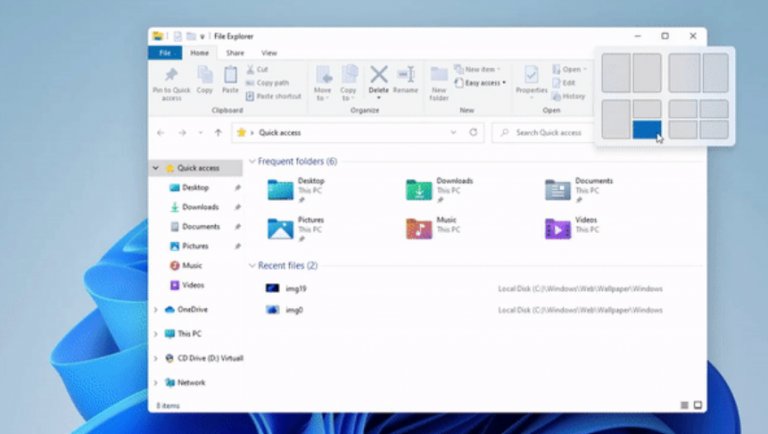
Task: Switch to the View tab
Action: tap(269, 53)
